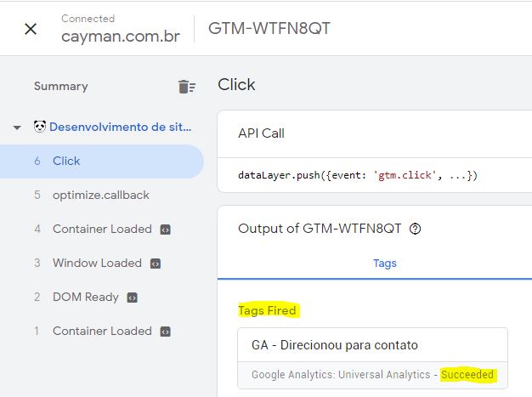Click the Click event title heading
This screenshot has height=397, width=532.
point(236,84)
